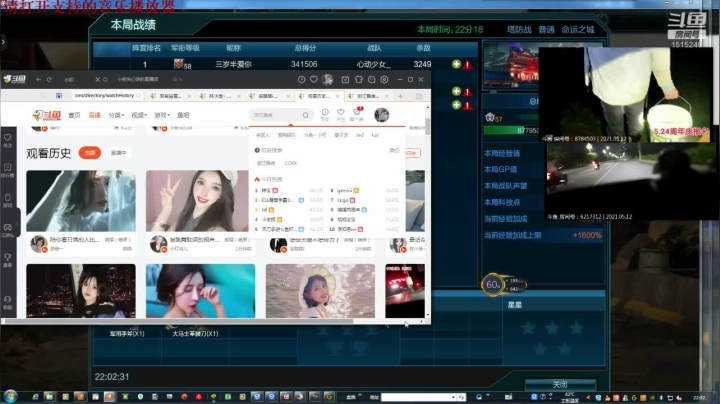Click the large user avatar in page header
The height and width of the screenshot is (404, 720).
pos(382,115)
